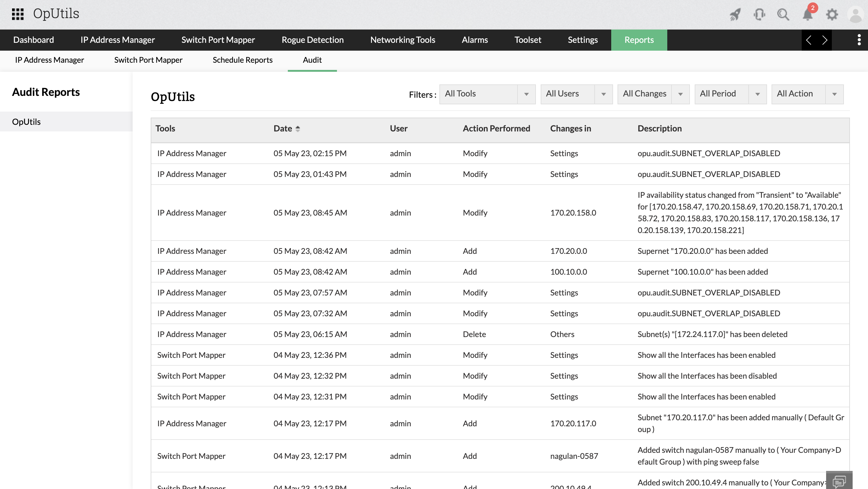Image resolution: width=868 pixels, height=489 pixels.
Task: Open the Dashboard menu item
Action: pyautogui.click(x=33, y=40)
